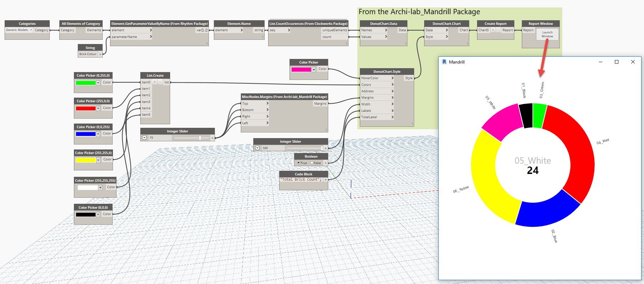Maximize the Mandrill chart window
Screen dimensions: 644x284
pos(617,62)
